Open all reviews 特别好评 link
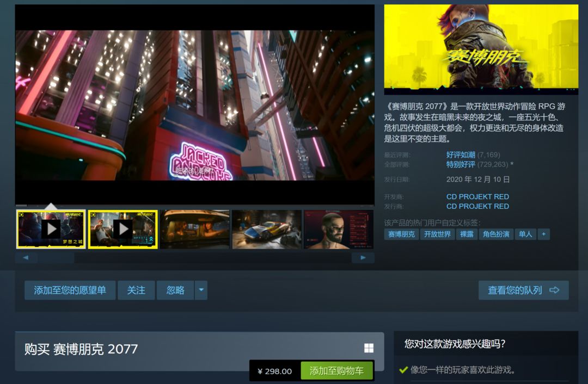Viewport: 588px width, 384px height. [461, 164]
